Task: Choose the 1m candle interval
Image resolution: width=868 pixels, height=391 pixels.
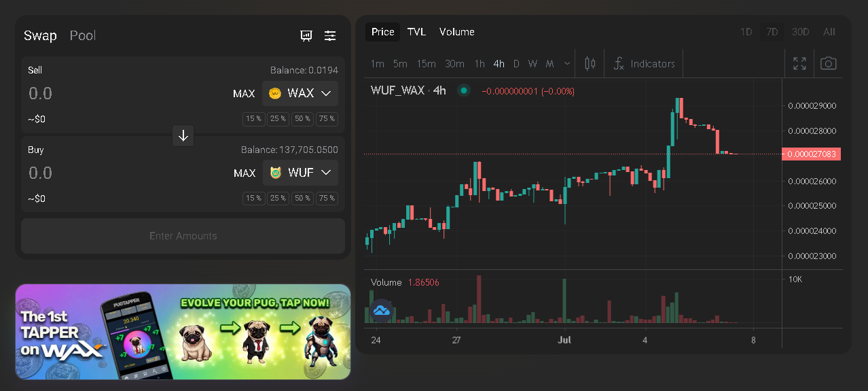Action: [x=378, y=64]
